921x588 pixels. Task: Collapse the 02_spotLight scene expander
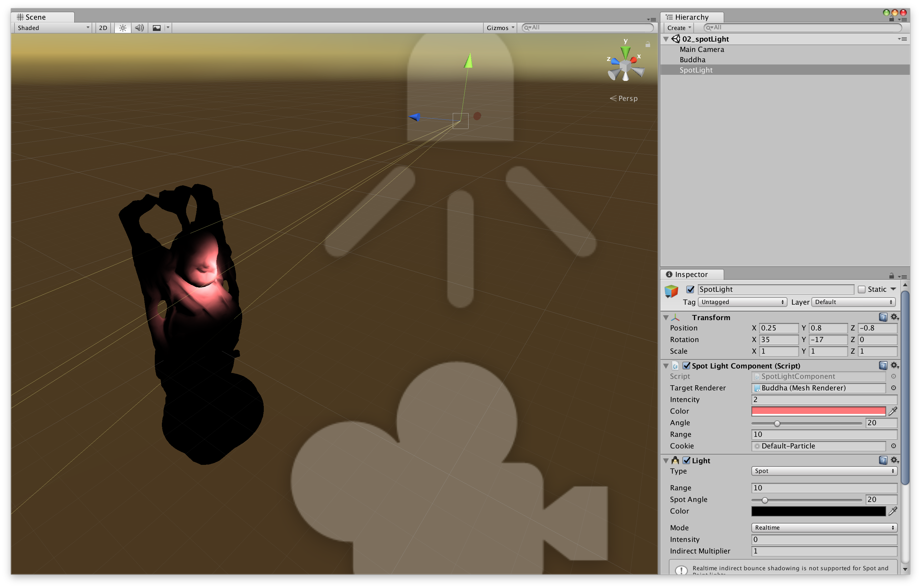pos(666,39)
